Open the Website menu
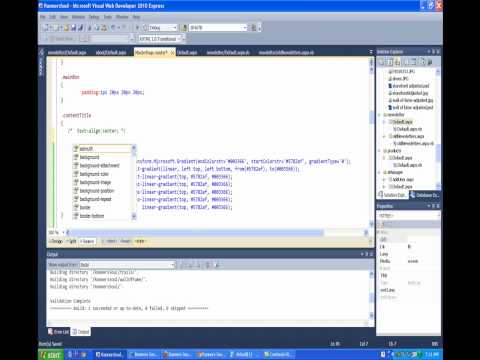Screen dimensions: 480x360 click(78, 17)
